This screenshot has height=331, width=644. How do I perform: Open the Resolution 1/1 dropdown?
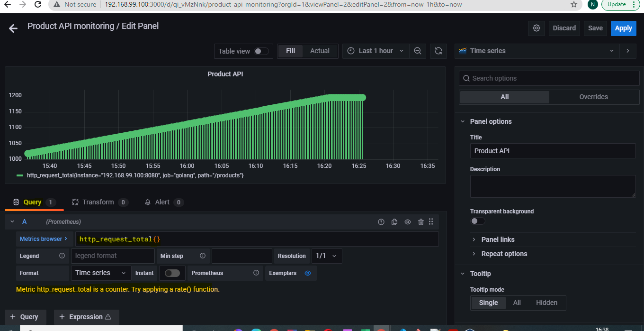(326, 256)
